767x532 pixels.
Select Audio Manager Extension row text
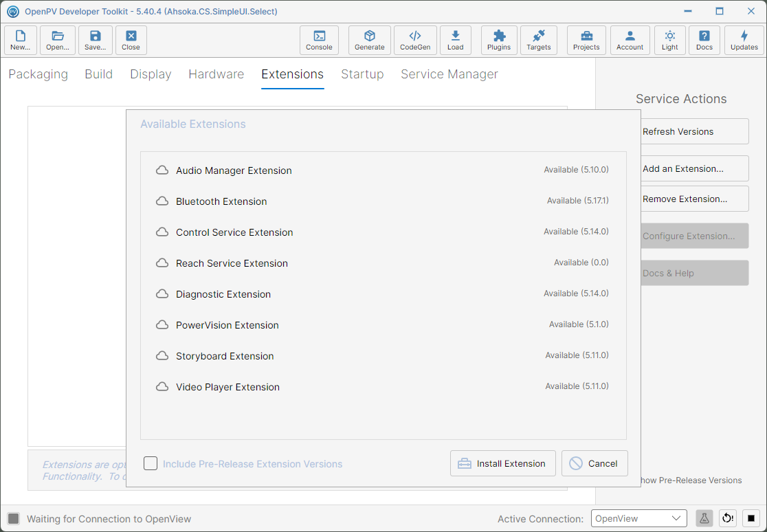[234, 170]
